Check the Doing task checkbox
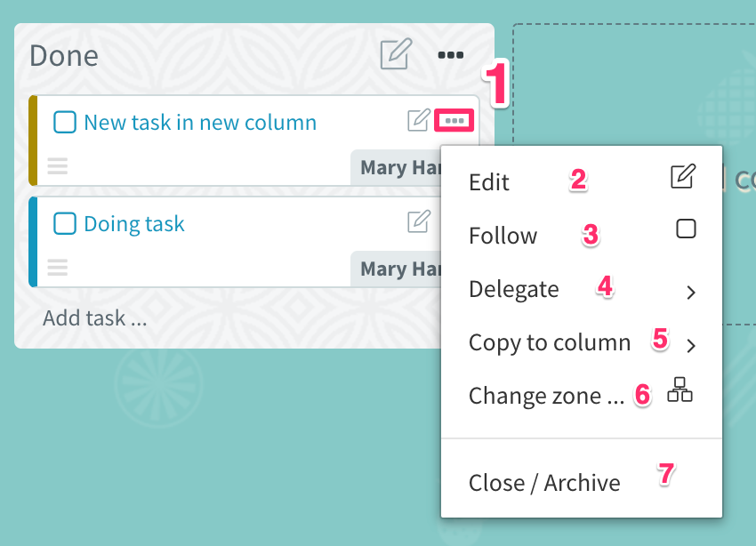This screenshot has height=546, width=756. [x=65, y=223]
